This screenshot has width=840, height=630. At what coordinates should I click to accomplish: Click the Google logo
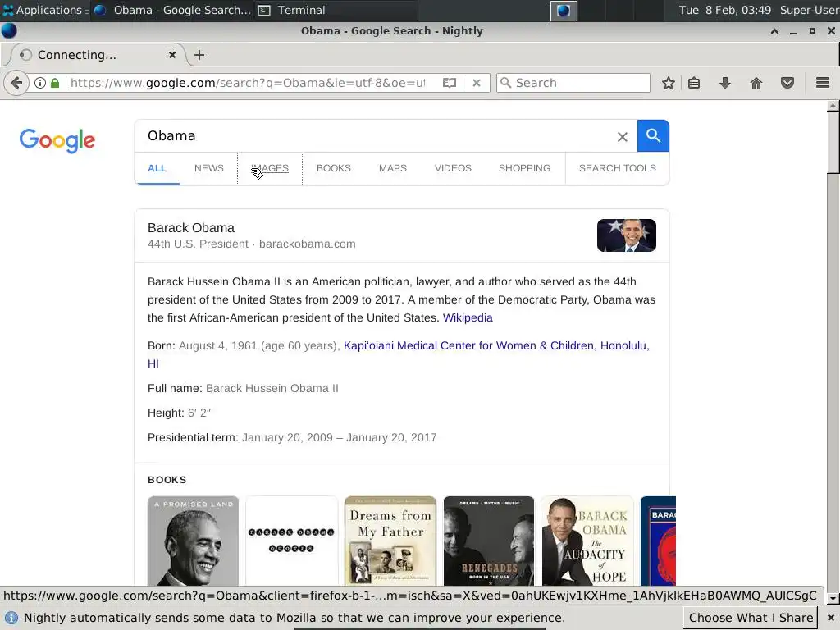pyautogui.click(x=57, y=140)
